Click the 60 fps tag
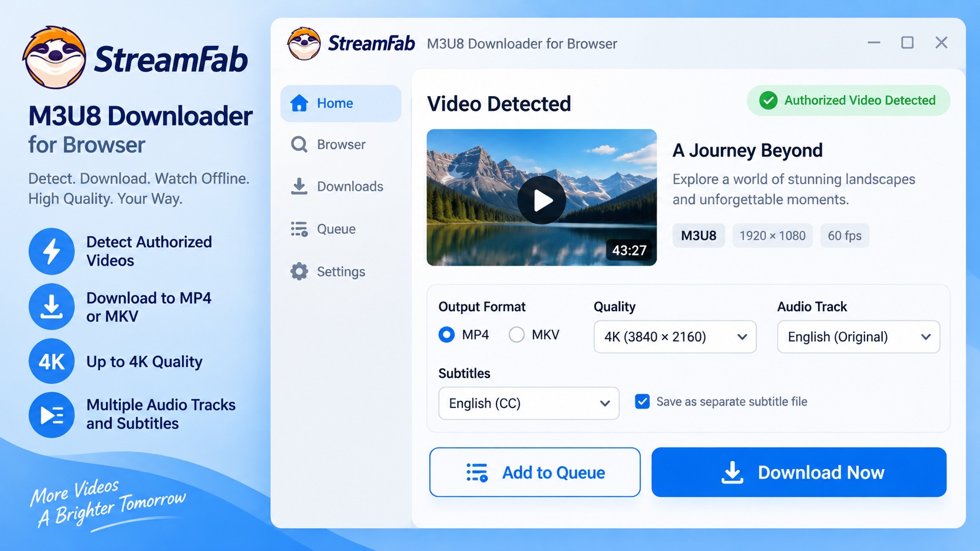 (x=845, y=236)
